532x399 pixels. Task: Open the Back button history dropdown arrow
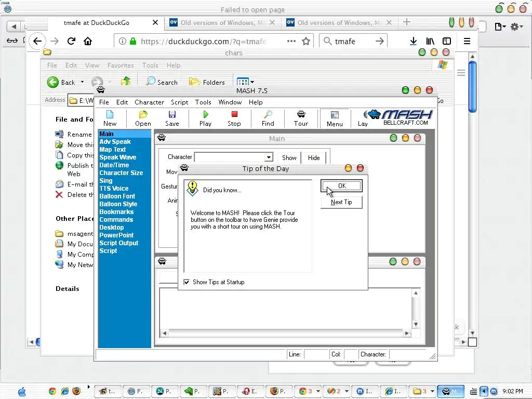(82, 82)
